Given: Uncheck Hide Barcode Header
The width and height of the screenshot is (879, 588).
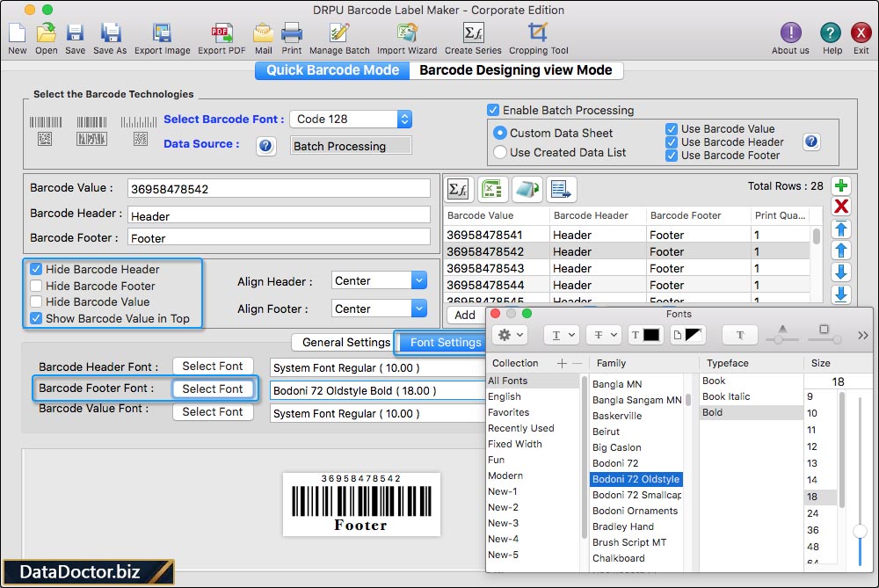Looking at the screenshot, I should [x=36, y=269].
